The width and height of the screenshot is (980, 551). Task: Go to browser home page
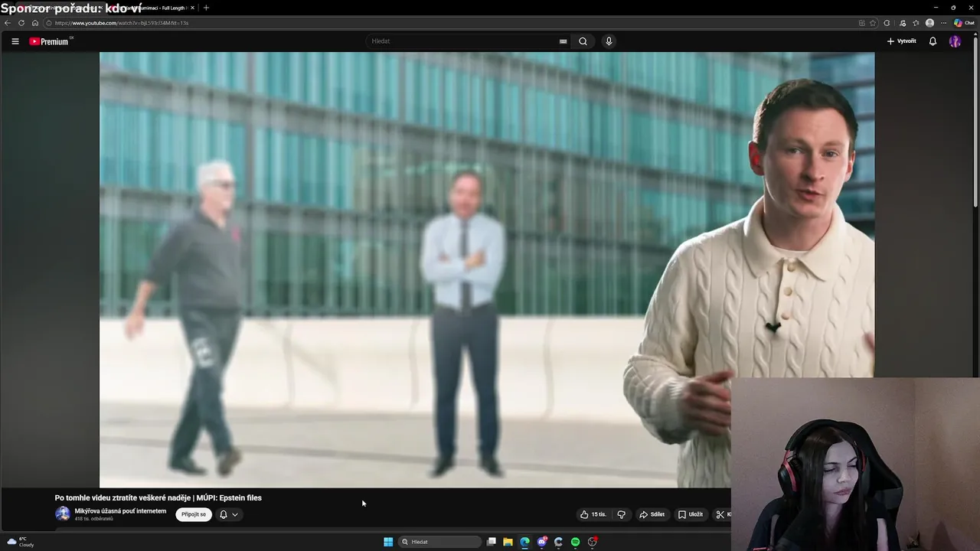pos(35,23)
